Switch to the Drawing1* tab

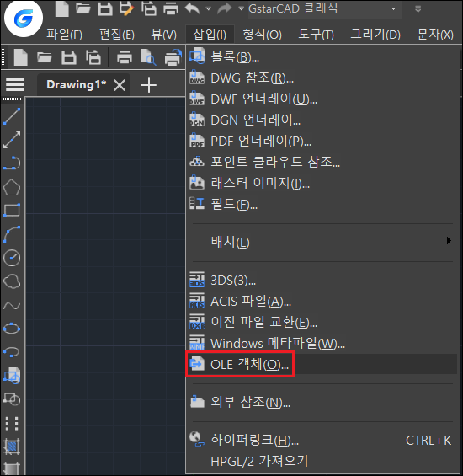76,85
